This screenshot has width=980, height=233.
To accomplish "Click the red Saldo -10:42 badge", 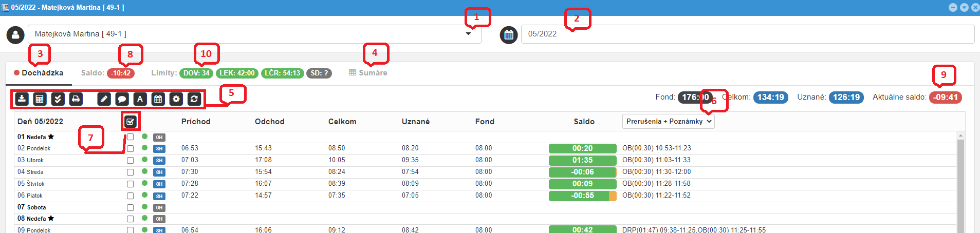I will pyautogui.click(x=121, y=73).
